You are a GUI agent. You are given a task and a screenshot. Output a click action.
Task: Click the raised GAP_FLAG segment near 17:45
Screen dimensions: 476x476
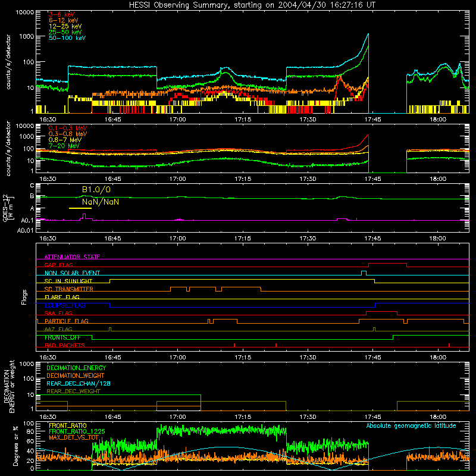point(387,264)
